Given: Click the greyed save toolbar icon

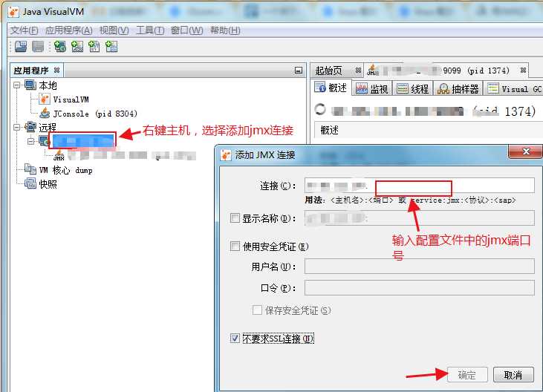Looking at the screenshot, I should pyautogui.click(x=38, y=46).
